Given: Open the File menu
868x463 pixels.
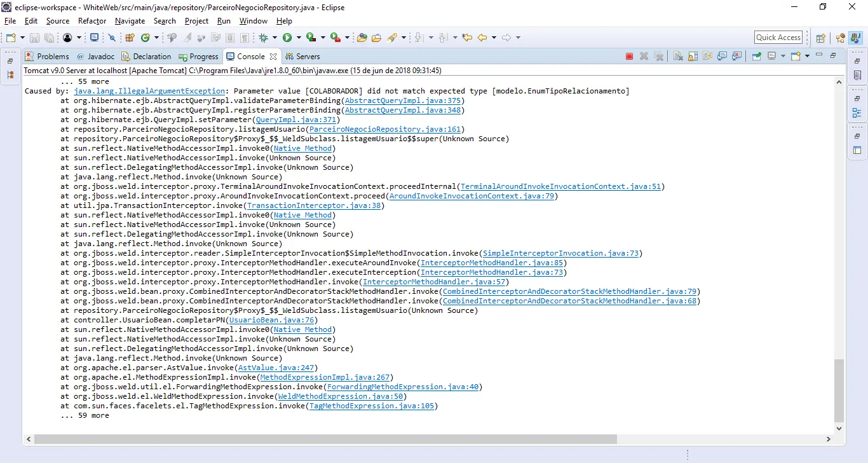Looking at the screenshot, I should click(10, 21).
